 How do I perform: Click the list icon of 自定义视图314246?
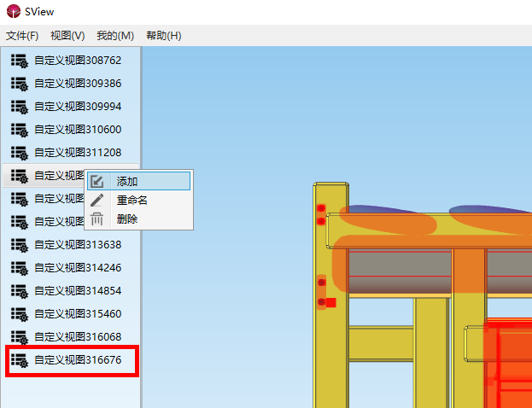pyautogui.click(x=20, y=268)
